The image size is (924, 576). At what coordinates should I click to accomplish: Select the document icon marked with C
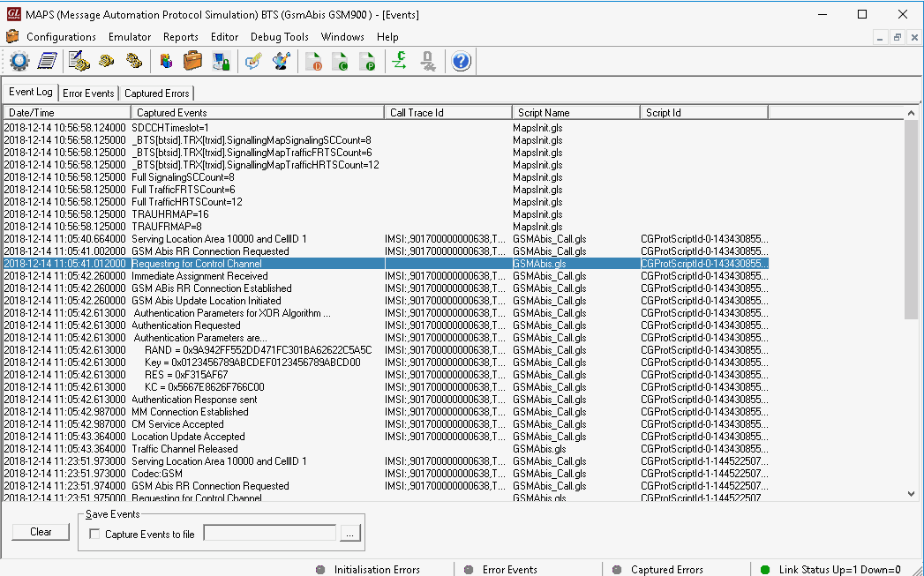[x=342, y=61]
